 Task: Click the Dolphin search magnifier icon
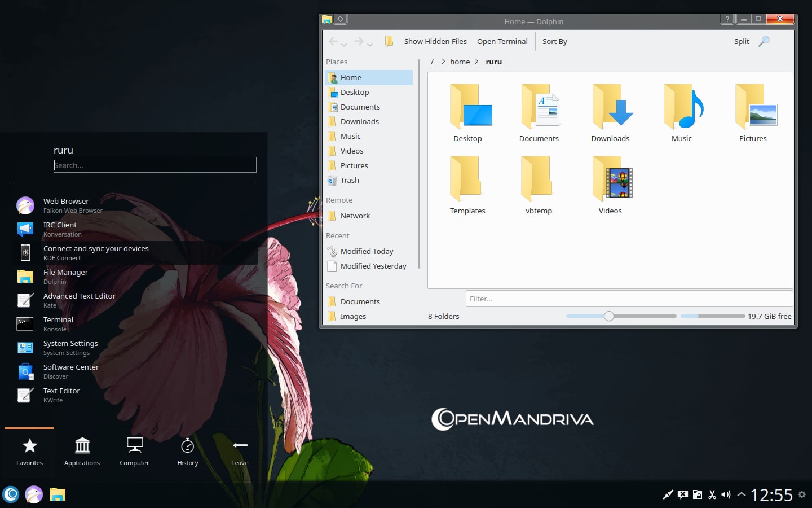[764, 41]
